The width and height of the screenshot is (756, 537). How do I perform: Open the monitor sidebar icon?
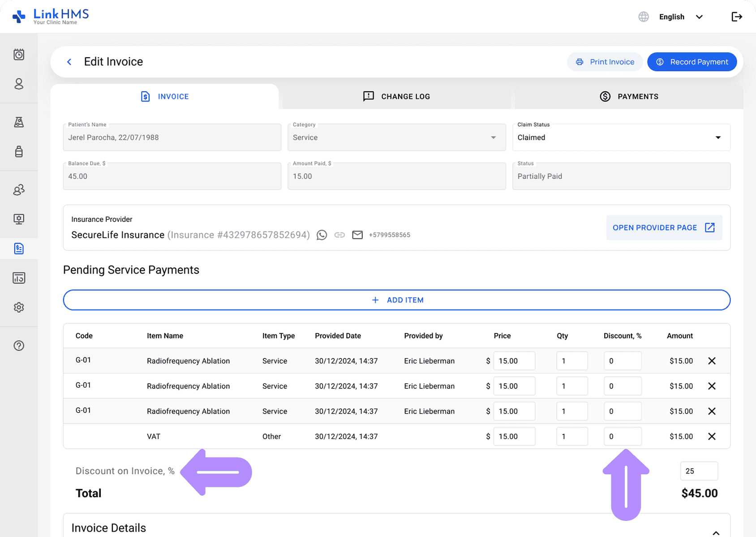19,219
